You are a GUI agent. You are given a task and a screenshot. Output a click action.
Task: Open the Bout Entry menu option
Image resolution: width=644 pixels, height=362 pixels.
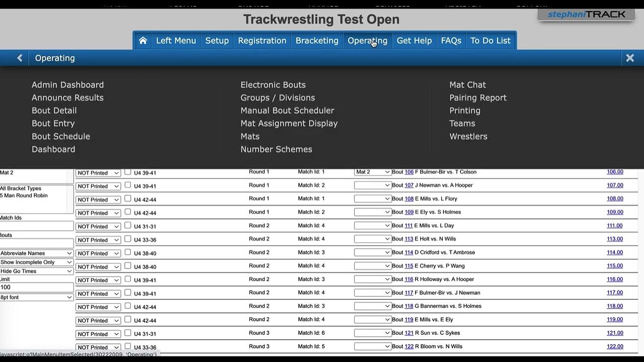click(53, 123)
